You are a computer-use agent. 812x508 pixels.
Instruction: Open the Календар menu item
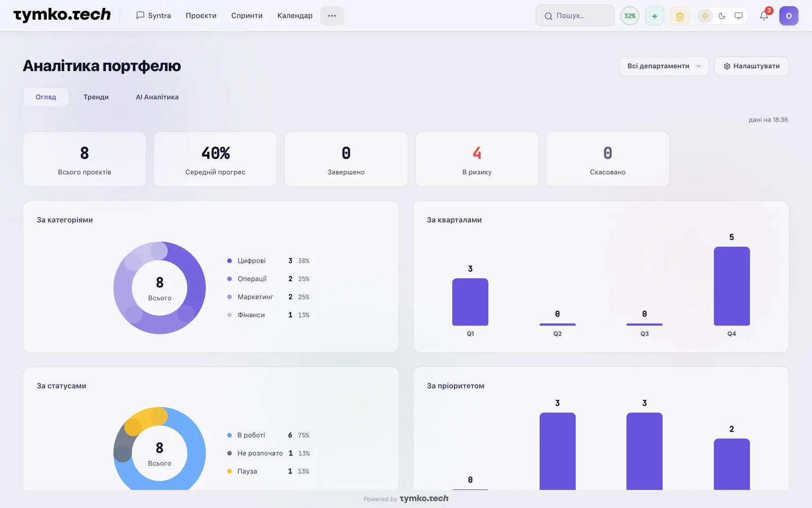click(295, 16)
